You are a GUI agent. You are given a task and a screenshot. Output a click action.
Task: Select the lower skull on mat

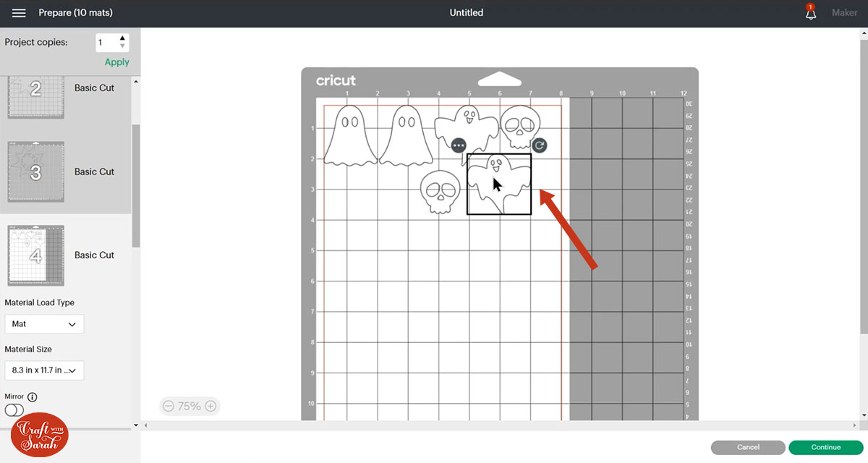pyautogui.click(x=441, y=192)
